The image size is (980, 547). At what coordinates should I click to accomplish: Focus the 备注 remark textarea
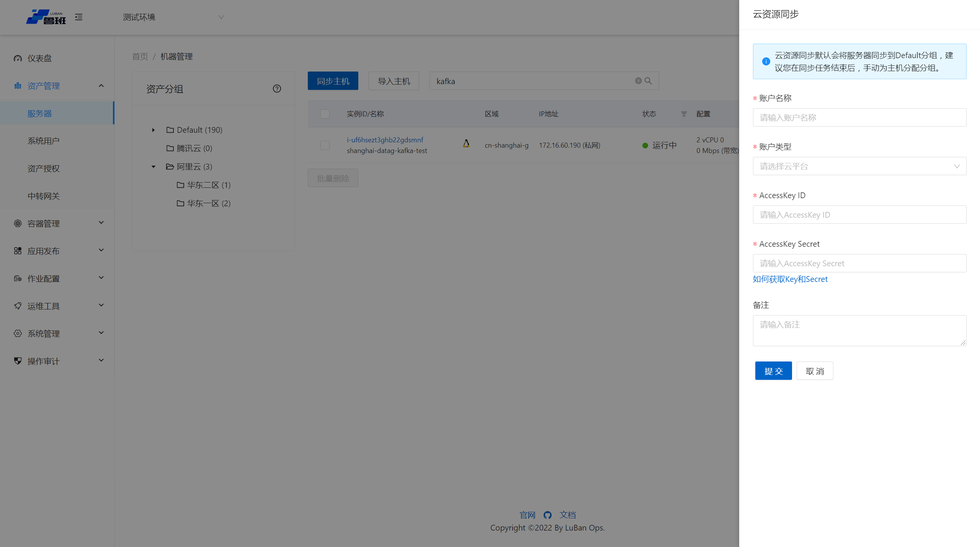coord(859,330)
